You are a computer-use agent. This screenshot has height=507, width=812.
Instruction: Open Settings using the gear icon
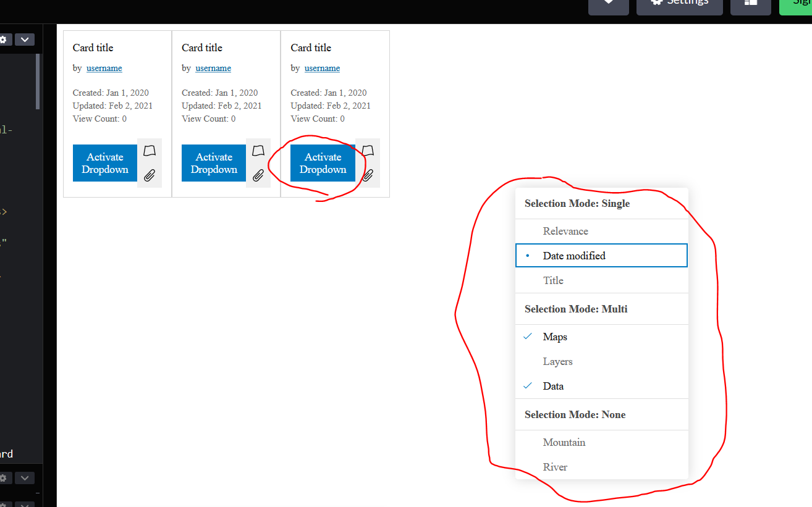pyautogui.click(x=679, y=2)
